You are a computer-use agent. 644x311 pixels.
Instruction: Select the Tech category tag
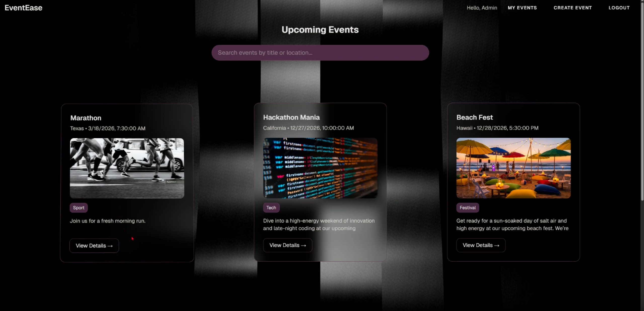271,208
